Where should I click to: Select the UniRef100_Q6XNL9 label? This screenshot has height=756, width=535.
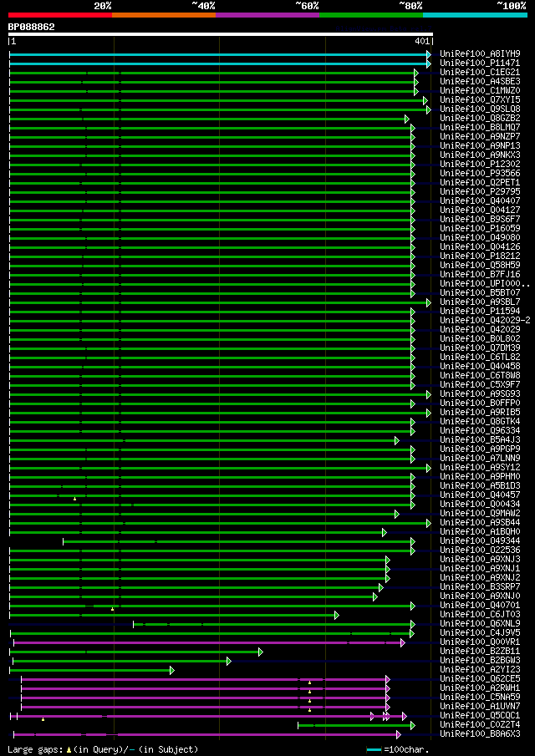click(480, 624)
